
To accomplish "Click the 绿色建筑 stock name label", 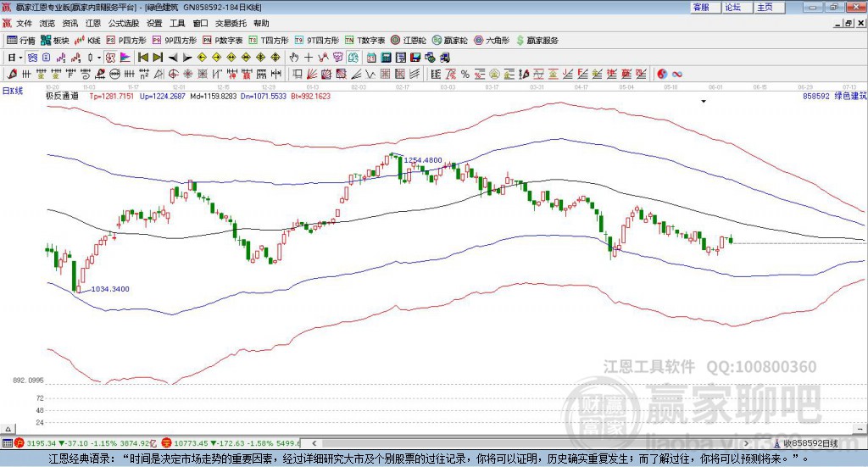I will coord(850,96).
